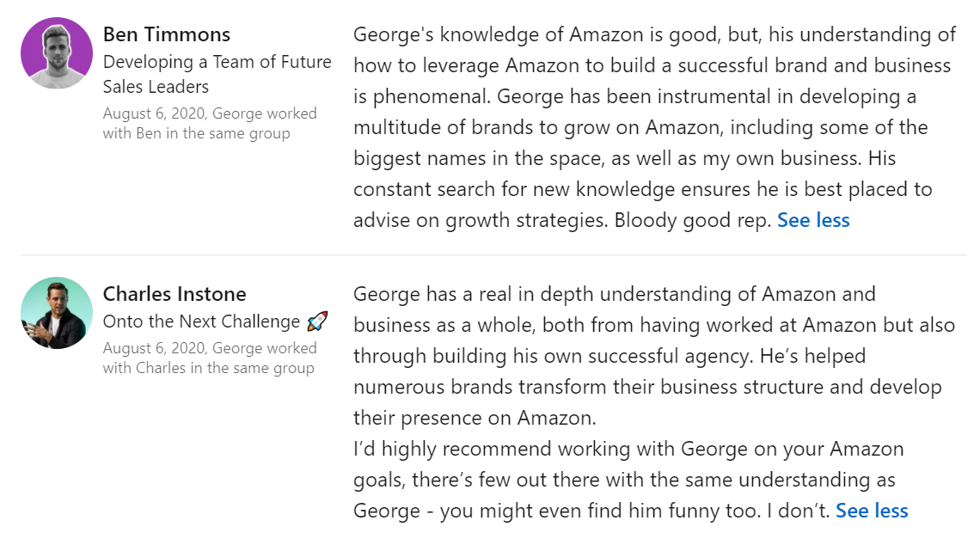Open the Ben Timmons name link

coord(167,34)
